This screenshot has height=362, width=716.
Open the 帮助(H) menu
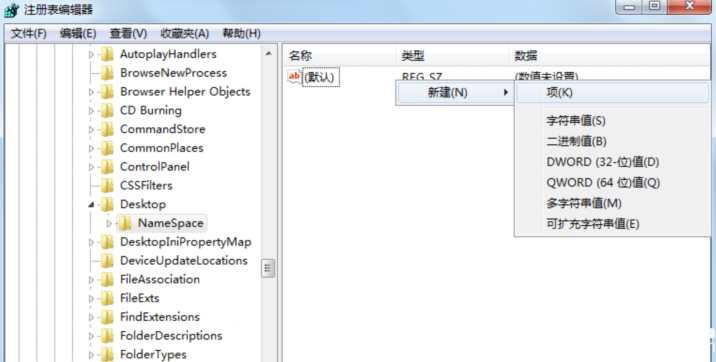point(241,33)
